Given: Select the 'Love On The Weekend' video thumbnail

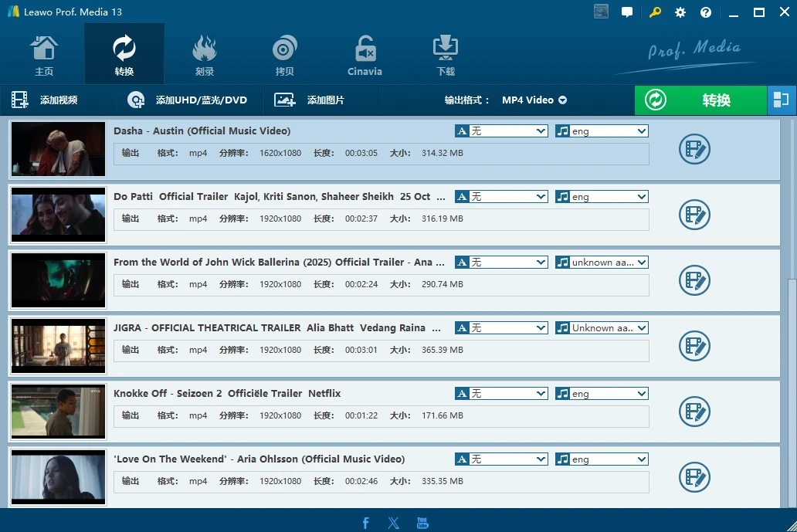Looking at the screenshot, I should pyautogui.click(x=59, y=477).
